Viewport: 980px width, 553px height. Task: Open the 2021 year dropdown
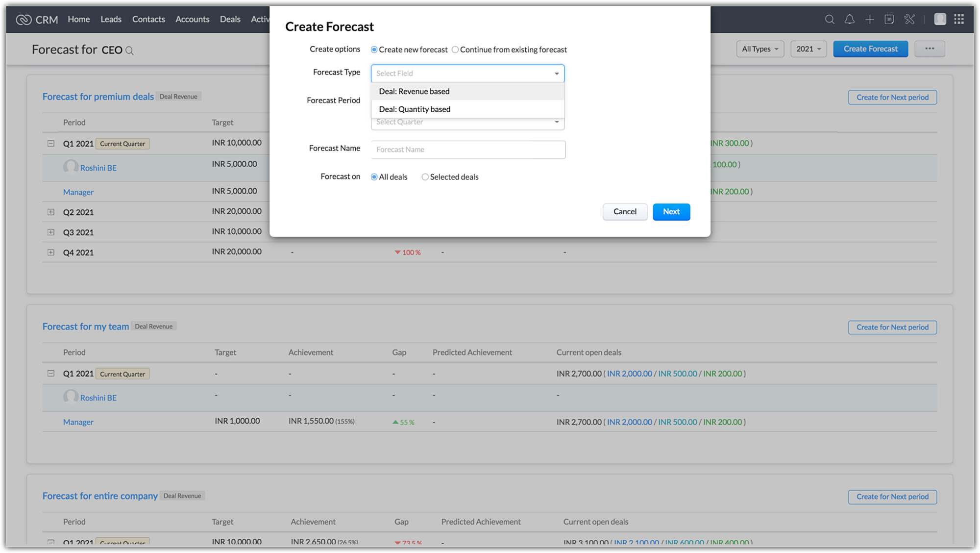[x=808, y=49]
